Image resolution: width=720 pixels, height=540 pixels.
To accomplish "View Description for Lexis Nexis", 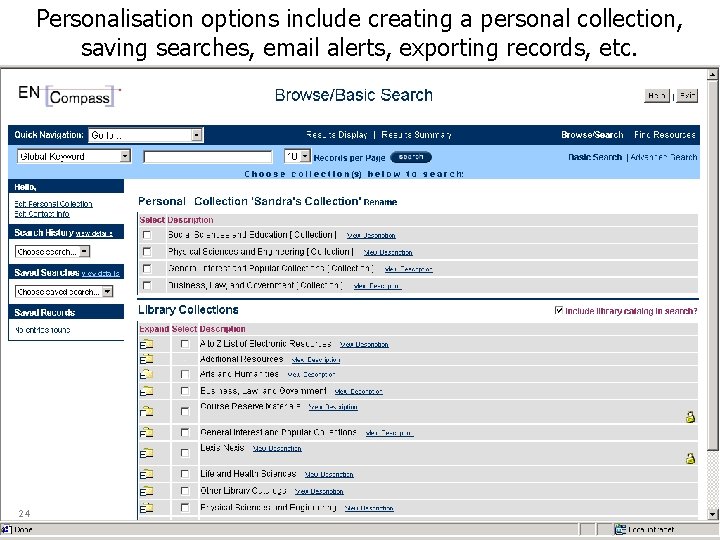I will (x=277, y=449).
